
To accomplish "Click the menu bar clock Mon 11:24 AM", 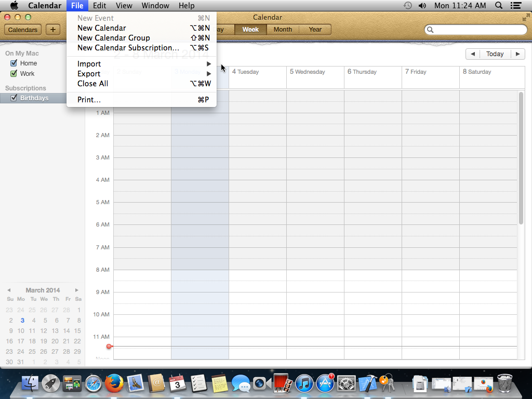I will pos(460,5).
